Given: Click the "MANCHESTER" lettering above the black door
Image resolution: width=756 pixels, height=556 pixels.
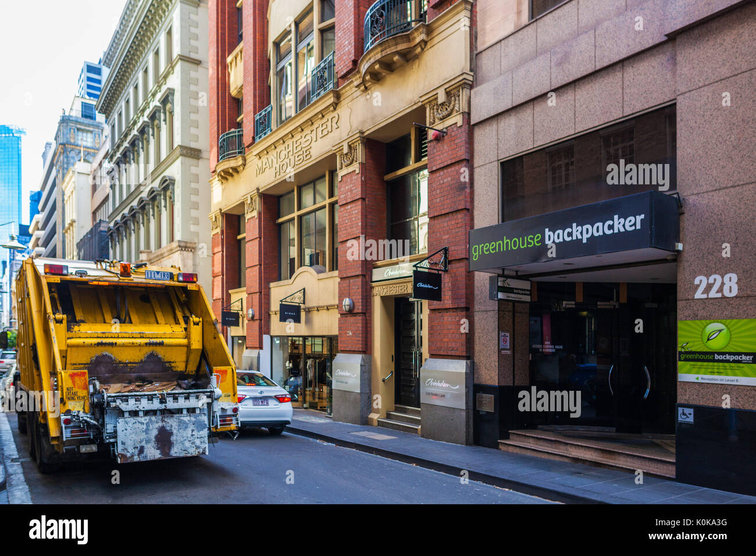Looking at the screenshot, I should tap(390, 290).
